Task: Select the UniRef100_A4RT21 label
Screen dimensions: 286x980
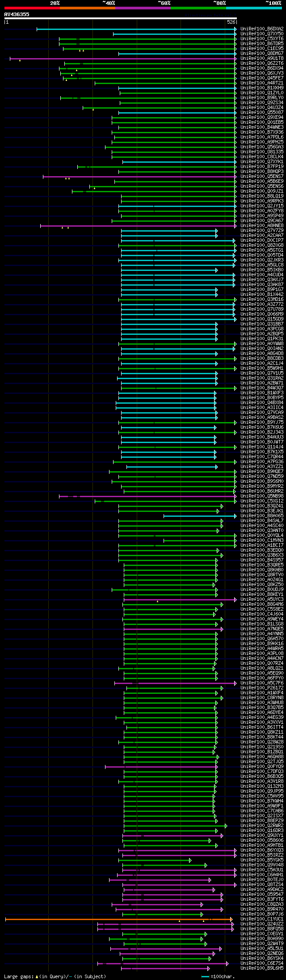Action: tap(262, 83)
